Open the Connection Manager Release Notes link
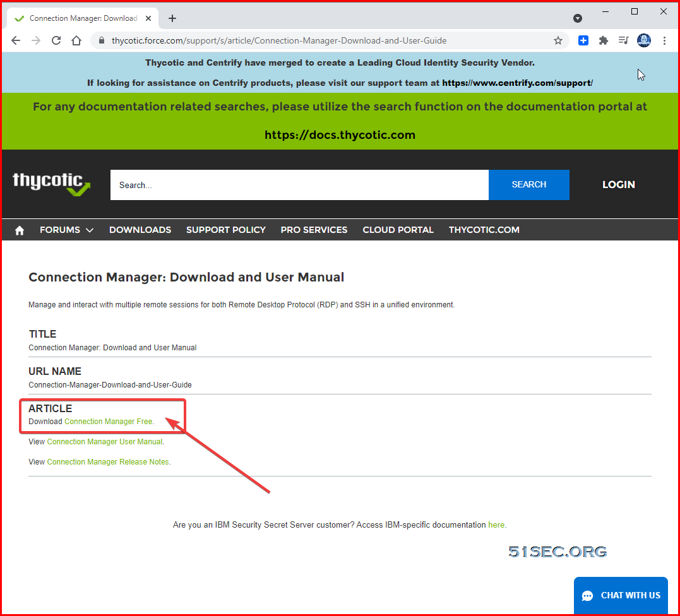This screenshot has width=680, height=616. 108,462
